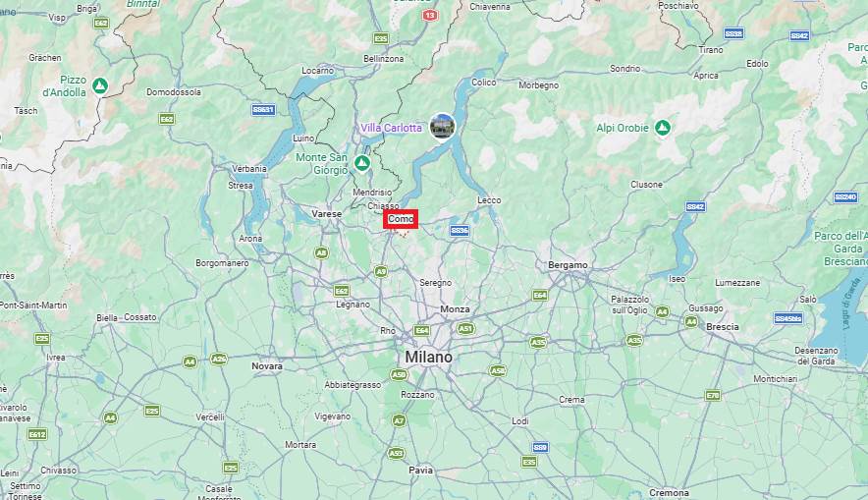Click the A9 motorway badge
The width and height of the screenshot is (868, 500).
(381, 271)
